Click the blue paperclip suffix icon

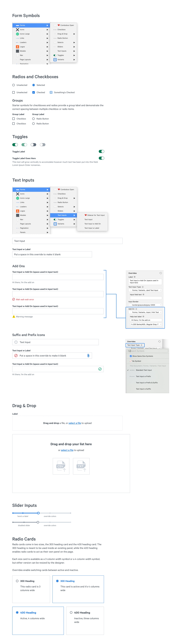(88, 356)
